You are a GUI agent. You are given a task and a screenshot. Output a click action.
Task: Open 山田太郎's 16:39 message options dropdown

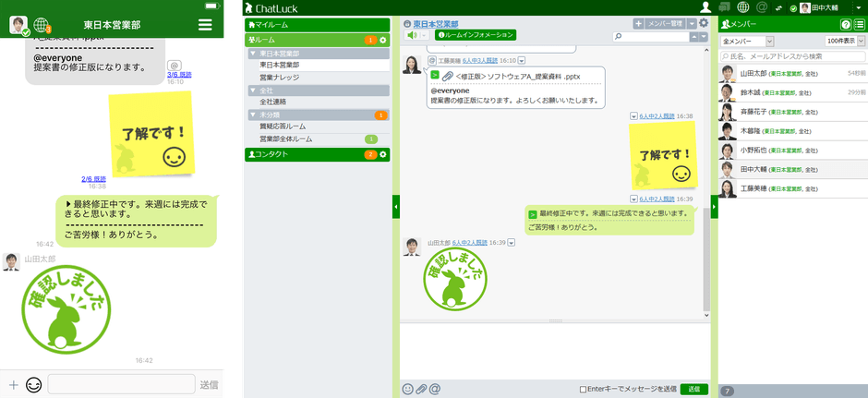point(512,243)
